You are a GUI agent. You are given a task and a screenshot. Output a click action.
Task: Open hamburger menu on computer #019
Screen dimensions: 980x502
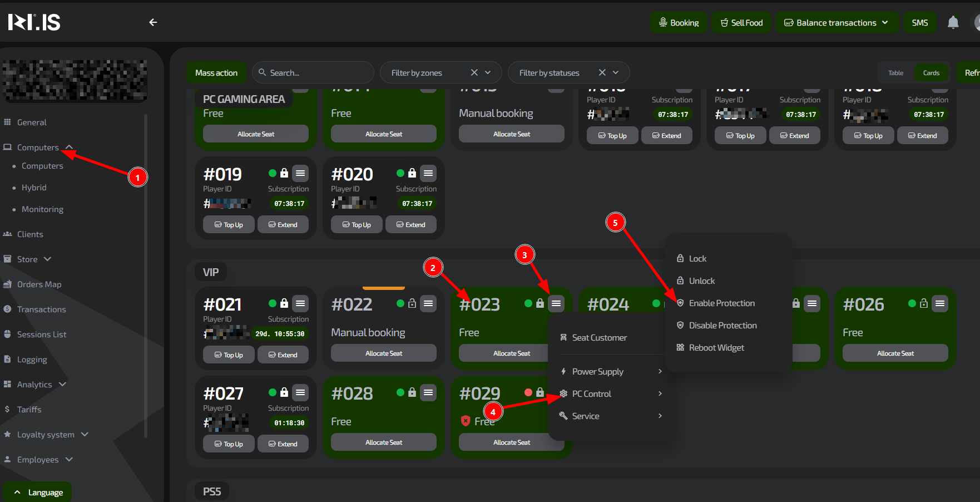(x=300, y=173)
